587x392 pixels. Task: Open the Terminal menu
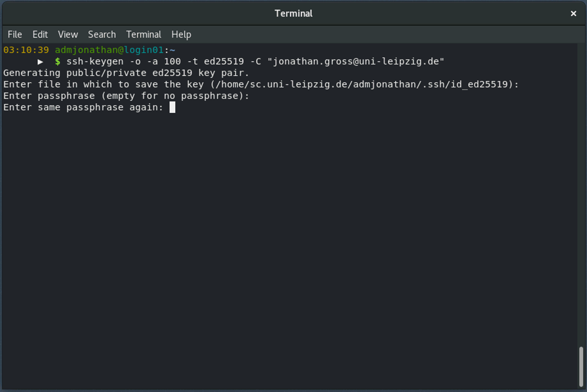pos(144,34)
